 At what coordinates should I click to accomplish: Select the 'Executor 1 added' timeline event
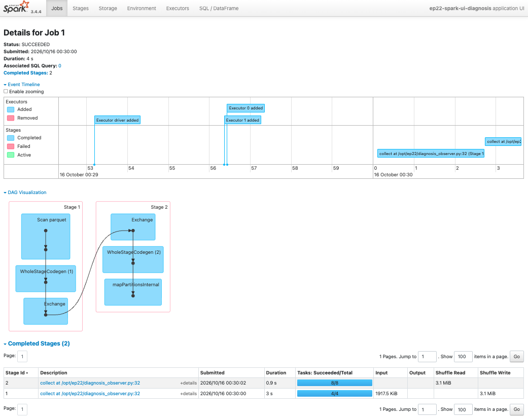click(242, 120)
